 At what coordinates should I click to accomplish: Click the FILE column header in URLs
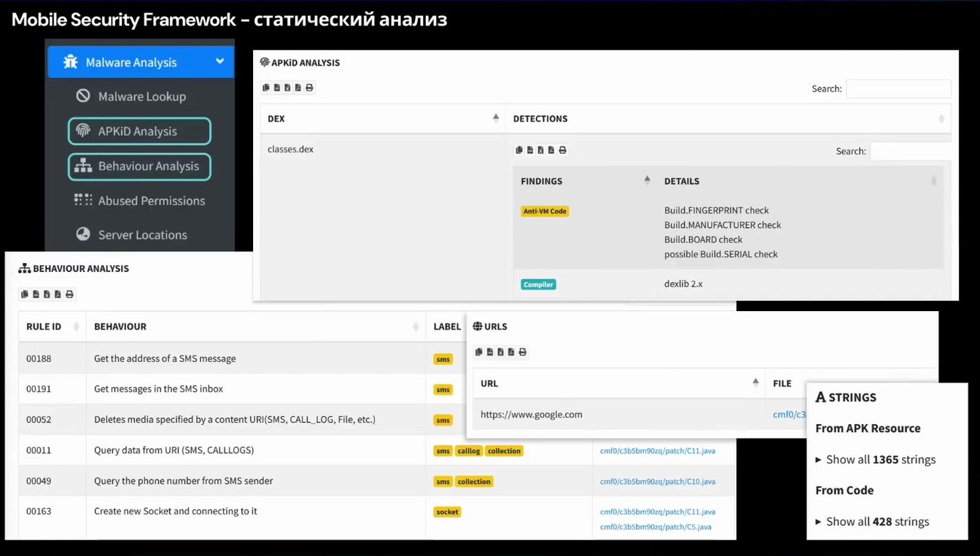click(x=782, y=383)
